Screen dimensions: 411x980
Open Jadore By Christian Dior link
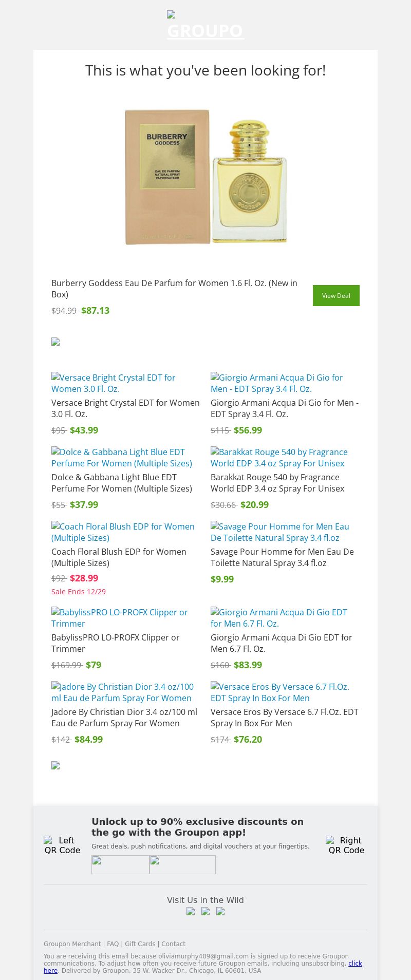[x=122, y=692]
